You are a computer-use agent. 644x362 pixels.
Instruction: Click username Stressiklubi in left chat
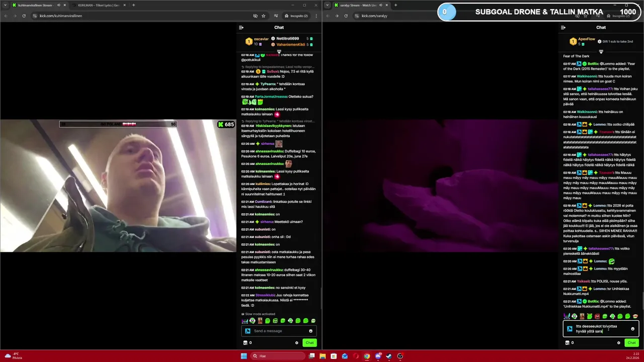pos(265,295)
